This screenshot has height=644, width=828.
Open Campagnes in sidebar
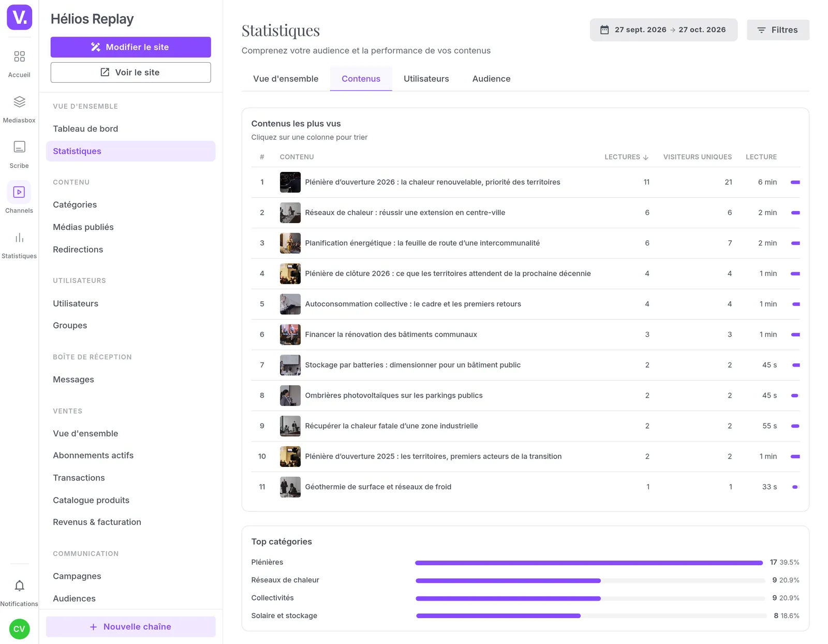[x=130, y=576]
